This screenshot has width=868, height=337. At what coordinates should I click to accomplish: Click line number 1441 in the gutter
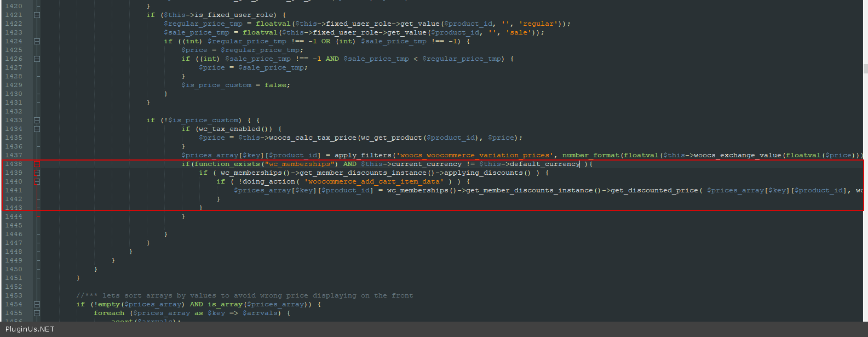pos(14,190)
